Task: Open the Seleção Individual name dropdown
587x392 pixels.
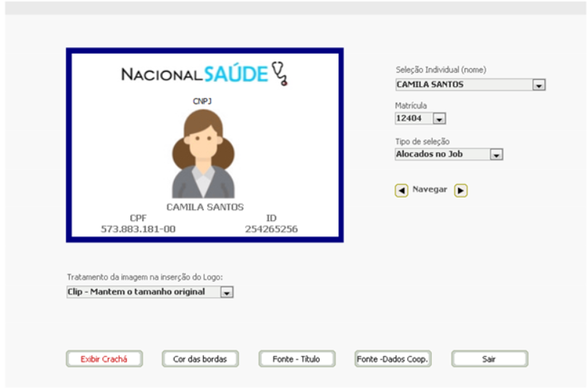Action: (538, 85)
